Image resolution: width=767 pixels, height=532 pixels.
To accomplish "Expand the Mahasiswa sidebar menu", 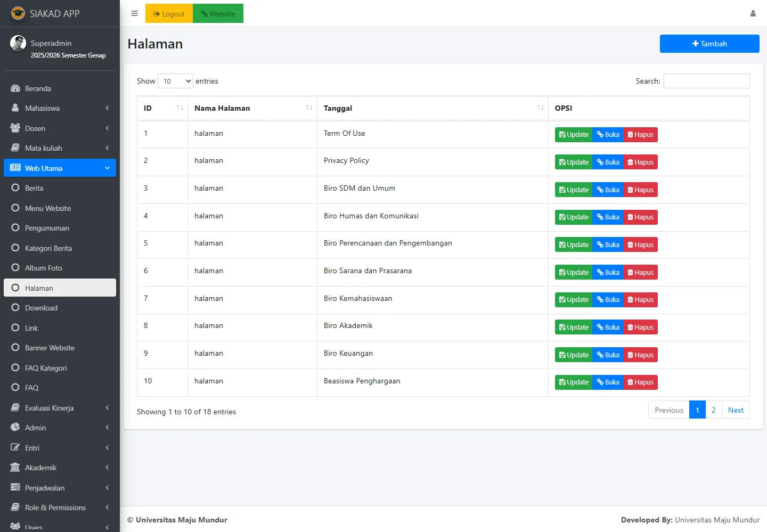I will point(60,108).
